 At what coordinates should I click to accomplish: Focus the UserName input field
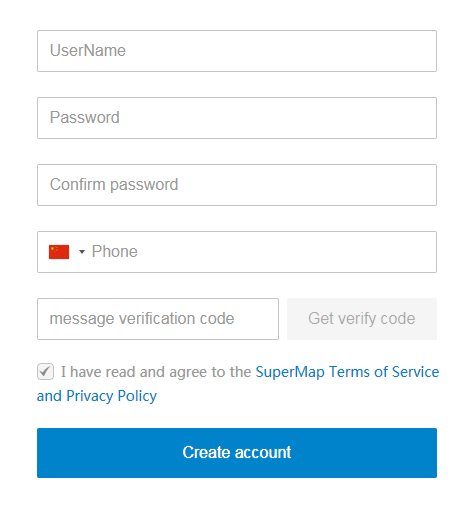[x=237, y=51]
